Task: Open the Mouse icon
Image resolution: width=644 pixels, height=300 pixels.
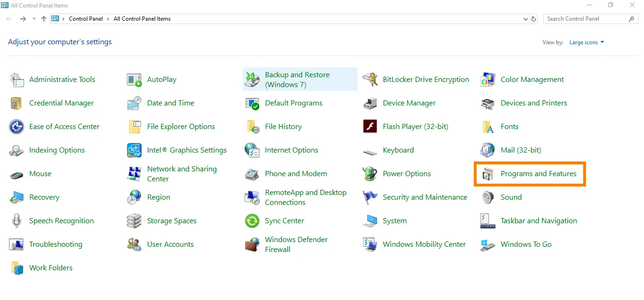Action: (x=17, y=174)
